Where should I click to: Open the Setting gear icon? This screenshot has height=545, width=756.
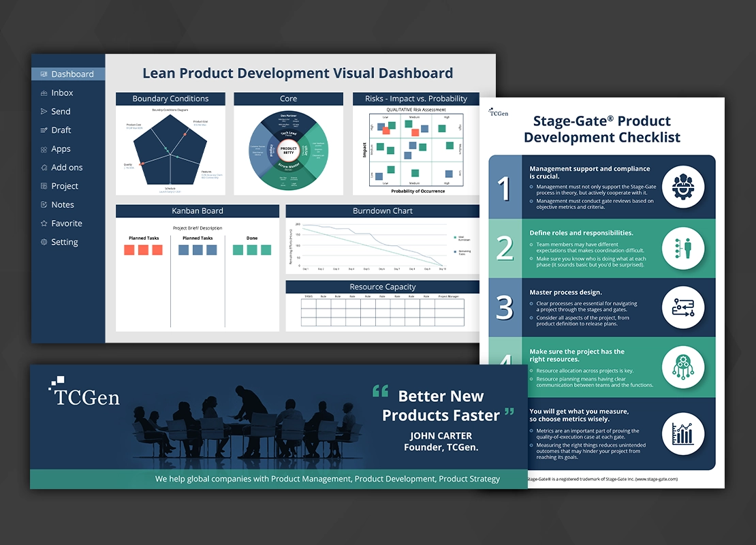click(44, 243)
